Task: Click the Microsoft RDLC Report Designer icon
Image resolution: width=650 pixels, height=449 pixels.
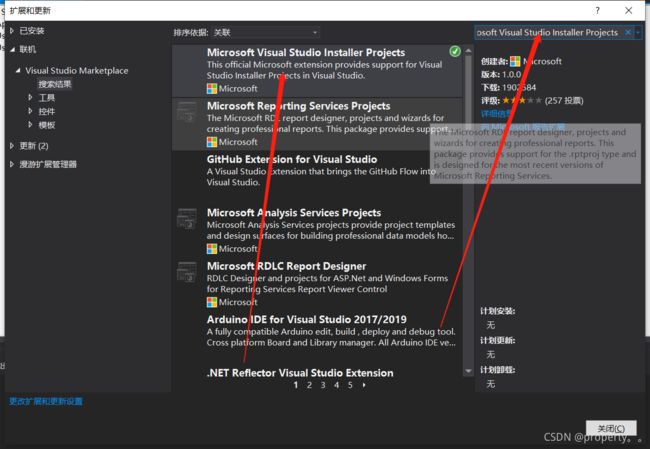Action: point(187,271)
